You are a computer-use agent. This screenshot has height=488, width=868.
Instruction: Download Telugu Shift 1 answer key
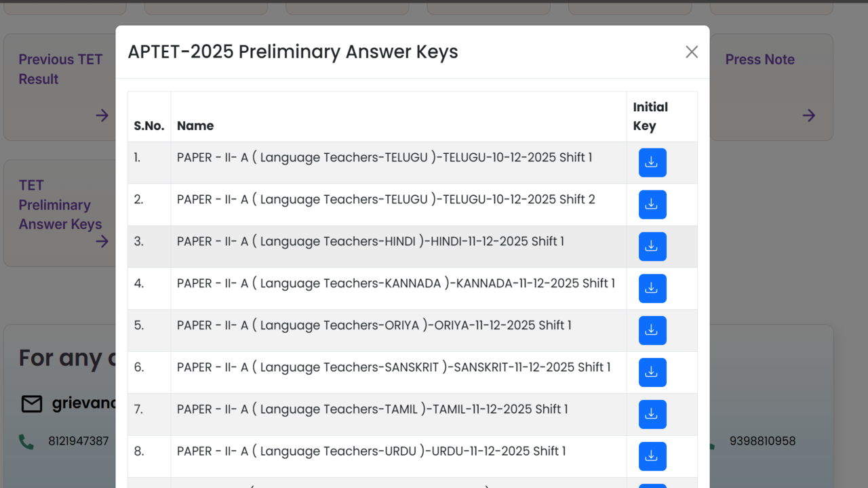coord(652,163)
